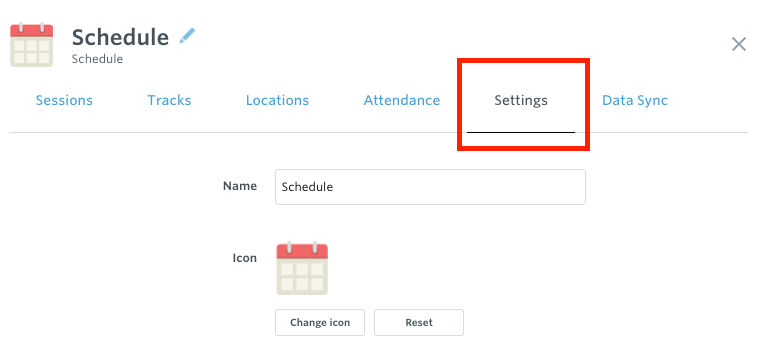Image resolution: width=763 pixels, height=361 pixels.
Task: Open the Sessions tab
Action: [64, 100]
